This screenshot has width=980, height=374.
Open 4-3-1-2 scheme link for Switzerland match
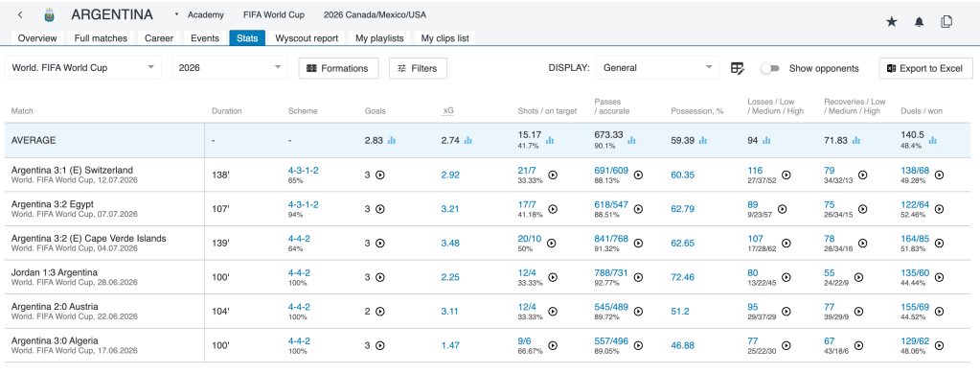click(303, 170)
